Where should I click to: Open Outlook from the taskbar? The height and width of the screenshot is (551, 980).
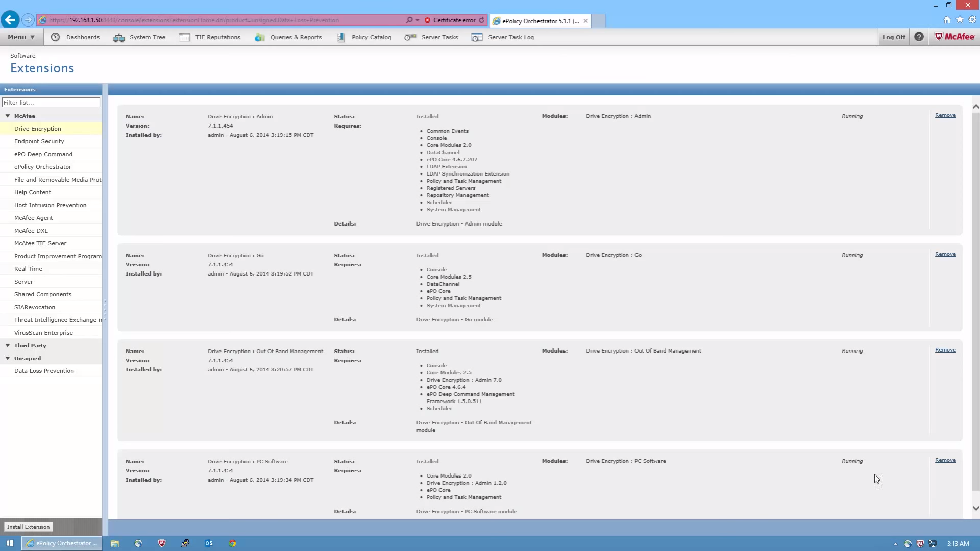click(209, 543)
